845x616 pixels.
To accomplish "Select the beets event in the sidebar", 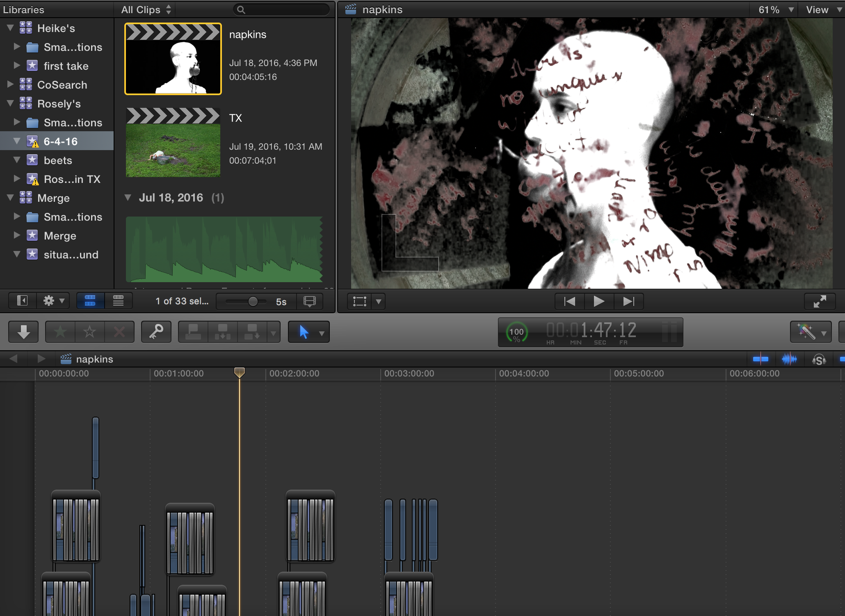I will coord(57,160).
